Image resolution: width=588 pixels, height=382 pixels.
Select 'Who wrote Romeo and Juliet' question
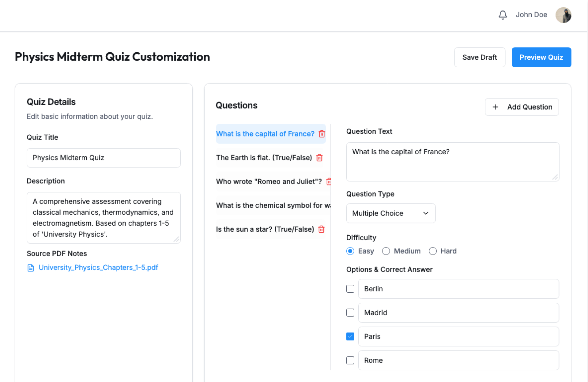(x=269, y=182)
